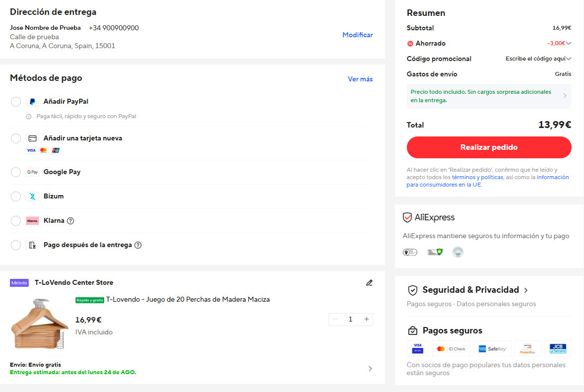Image resolution: width=584 pixels, height=392 pixels.
Task: Open the T-Lovendo Juego de 20 Perchas title
Action: point(188,300)
